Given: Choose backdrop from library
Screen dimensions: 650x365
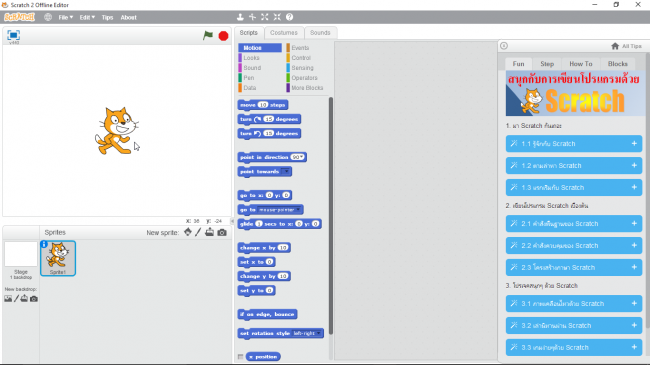Looking at the screenshot, I should 8,299.
